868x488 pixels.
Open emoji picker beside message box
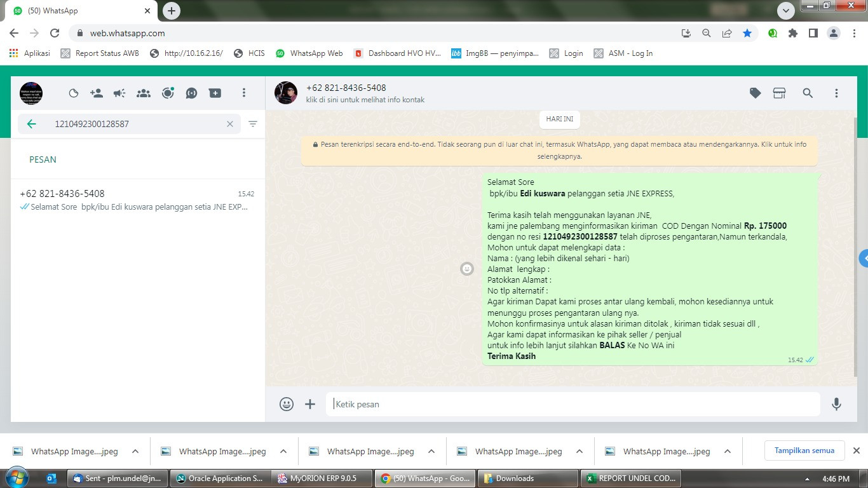click(x=287, y=403)
